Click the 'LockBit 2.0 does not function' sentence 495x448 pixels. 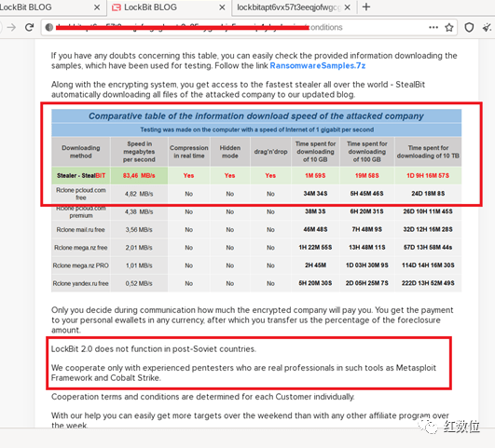pyautogui.click(x=154, y=349)
